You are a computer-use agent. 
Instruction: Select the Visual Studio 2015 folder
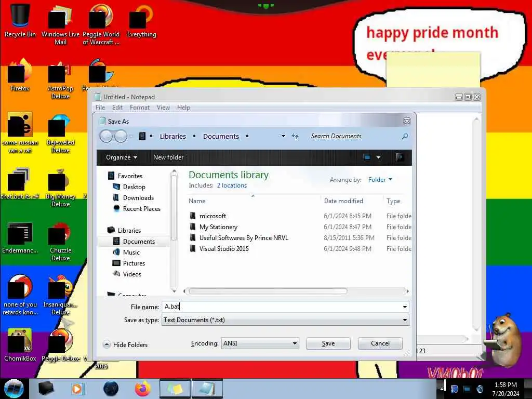(224, 249)
